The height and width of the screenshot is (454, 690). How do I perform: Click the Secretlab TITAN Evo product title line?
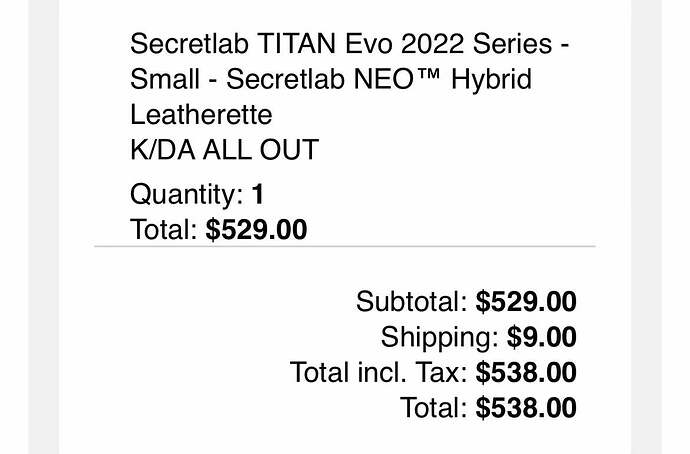[350, 45]
